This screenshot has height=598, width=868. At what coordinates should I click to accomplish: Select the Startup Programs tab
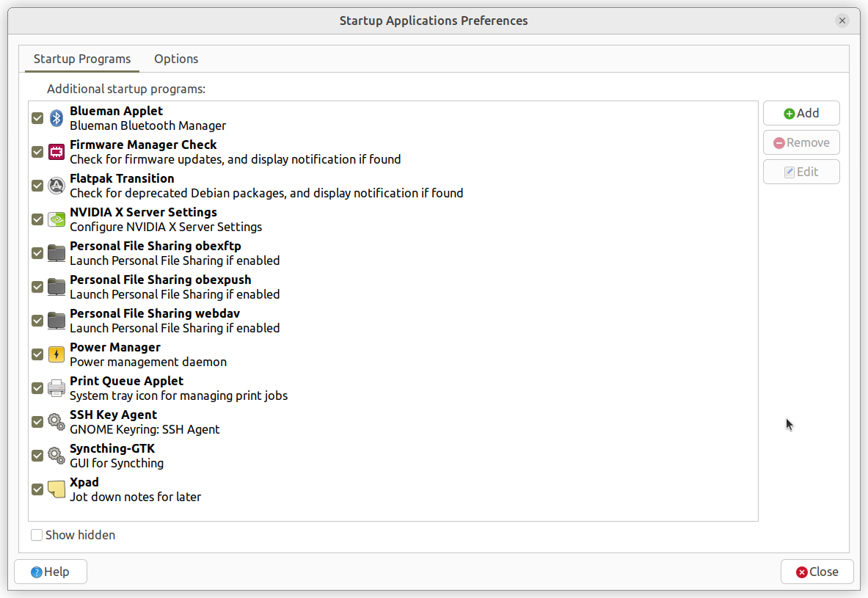(x=82, y=59)
